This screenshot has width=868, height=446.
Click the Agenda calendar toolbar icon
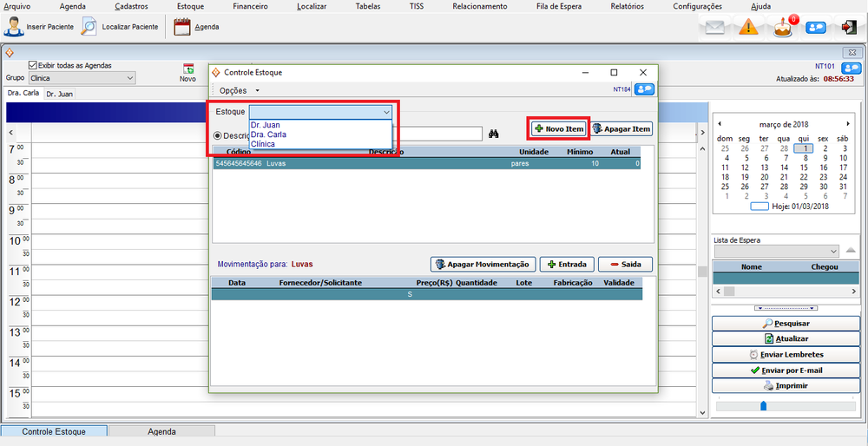pos(181,27)
